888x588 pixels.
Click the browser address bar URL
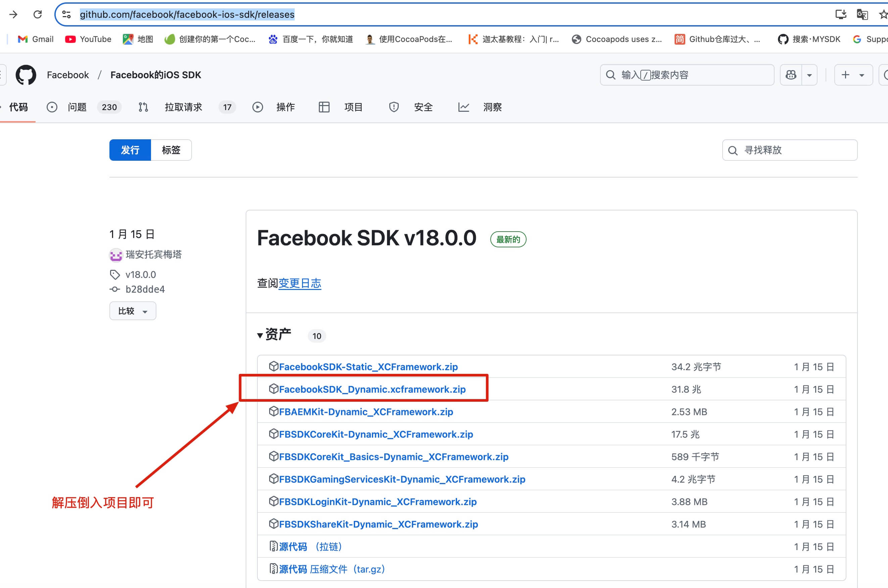[187, 15]
